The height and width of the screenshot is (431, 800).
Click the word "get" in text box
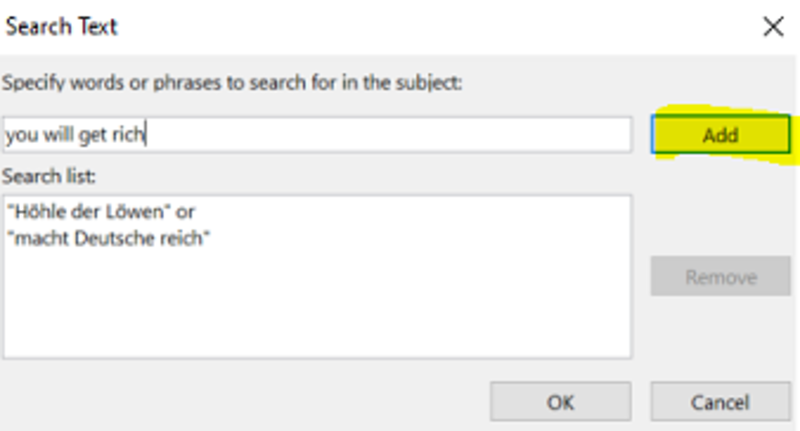92,136
